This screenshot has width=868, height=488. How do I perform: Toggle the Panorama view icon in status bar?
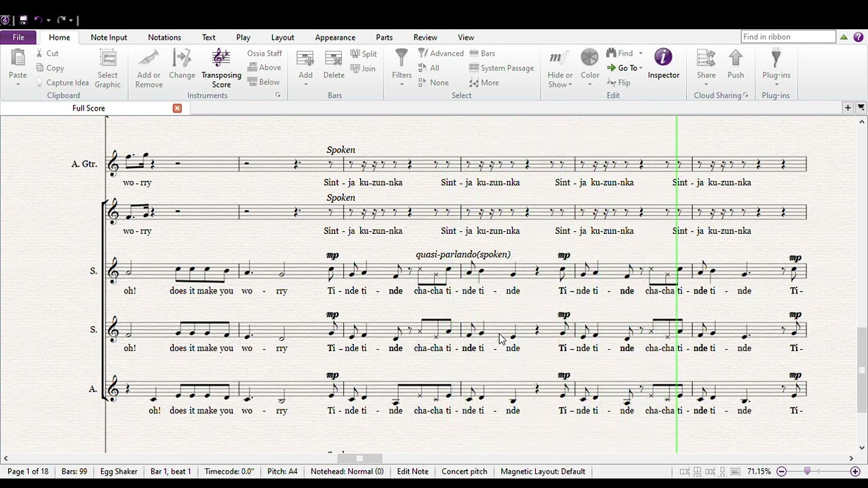point(736,472)
